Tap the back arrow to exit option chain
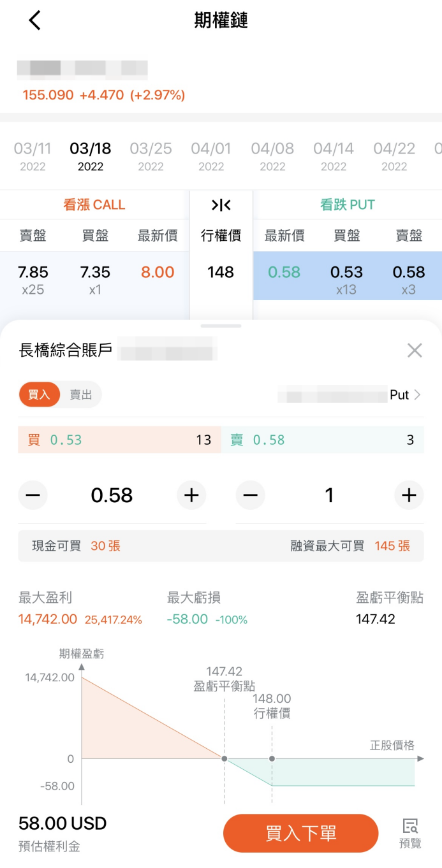Screen dimensions: 442x868 click(33, 20)
